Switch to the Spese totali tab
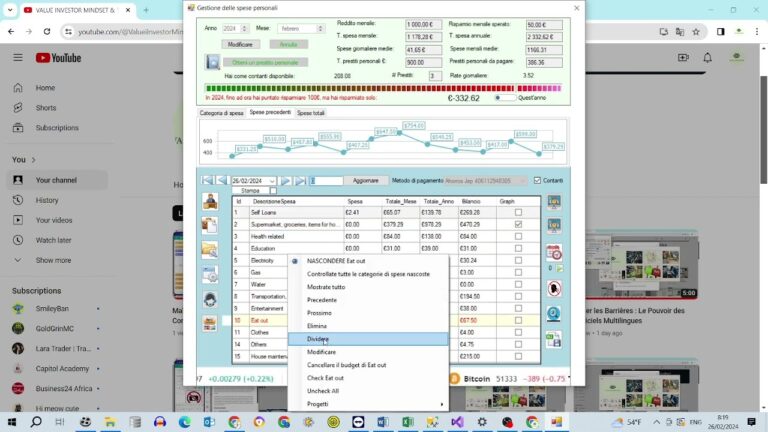Image resolution: width=768 pixels, height=432 pixels. pyautogui.click(x=311, y=113)
